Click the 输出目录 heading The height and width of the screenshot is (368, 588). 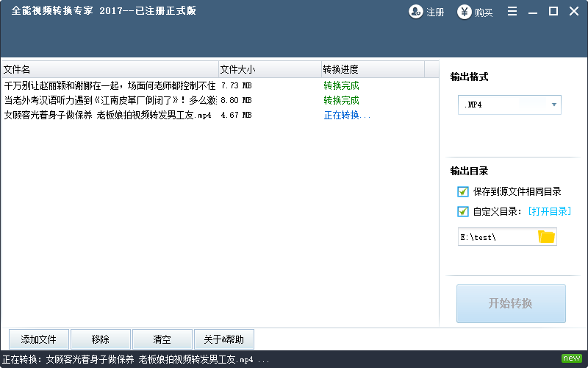469,171
